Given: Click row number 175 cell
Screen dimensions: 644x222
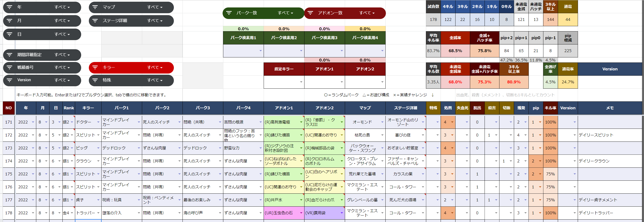Looking at the screenshot, I should pyautogui.click(x=9, y=174).
